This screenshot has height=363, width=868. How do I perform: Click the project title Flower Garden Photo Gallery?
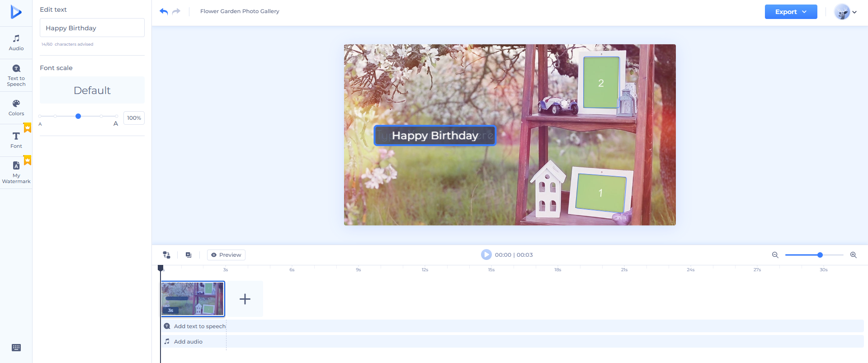240,11
